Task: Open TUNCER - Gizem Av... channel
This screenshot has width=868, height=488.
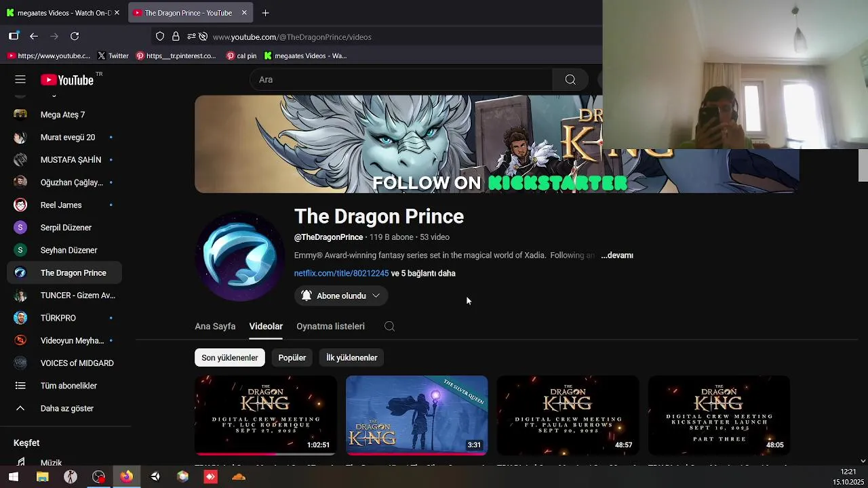Action: [x=64, y=296]
